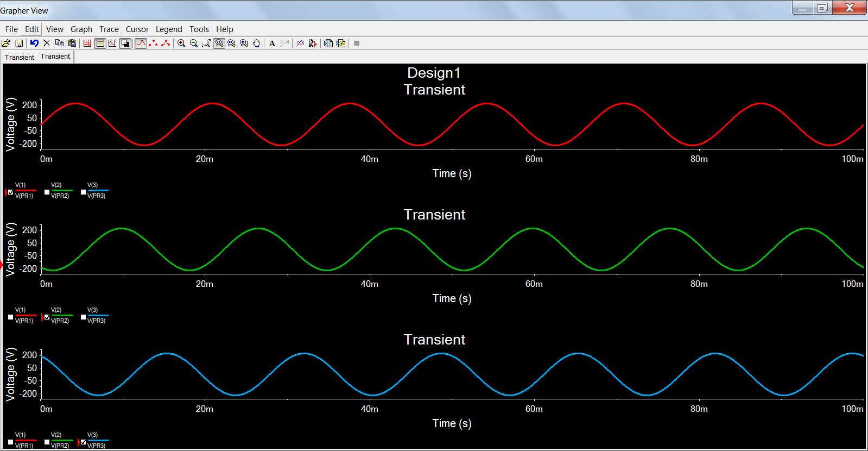Screen dimensions: 868x451
Task: Toggle the black/white background icon
Action: click(x=125, y=43)
